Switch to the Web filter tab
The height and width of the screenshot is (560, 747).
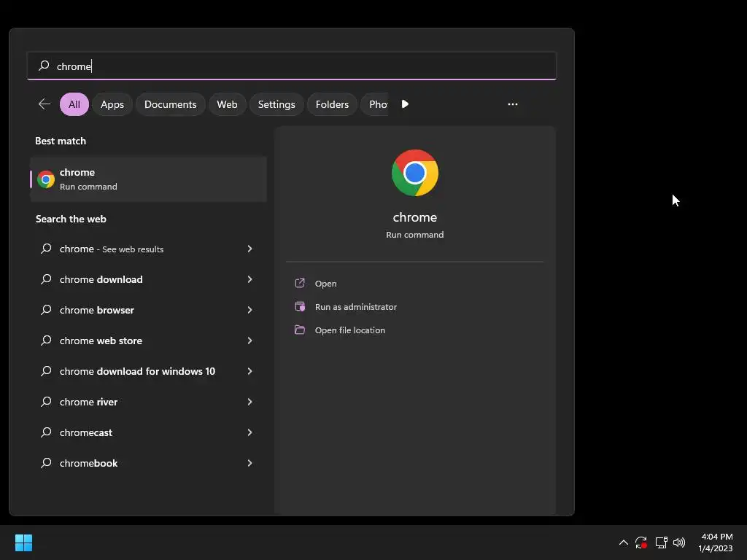point(227,104)
